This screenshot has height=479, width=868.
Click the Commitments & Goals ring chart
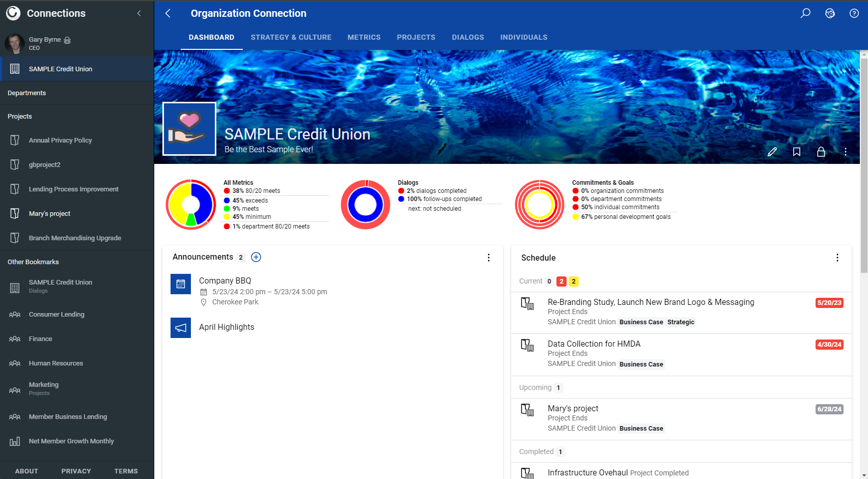(540, 204)
